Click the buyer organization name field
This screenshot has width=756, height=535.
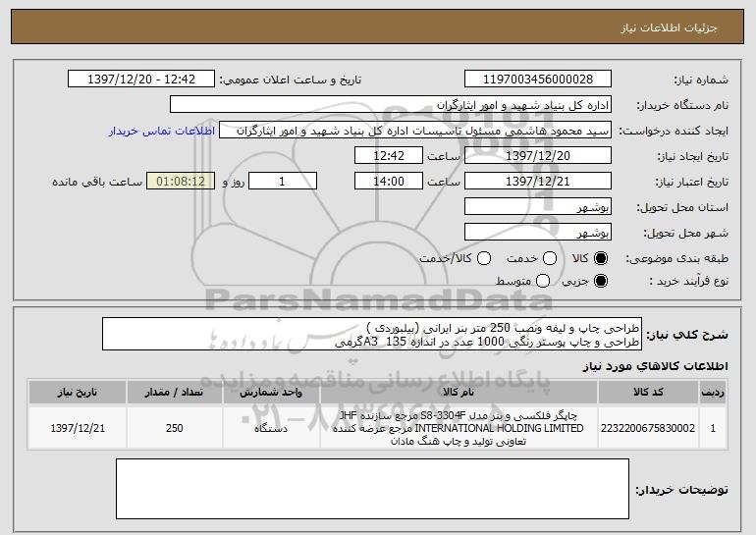point(391,105)
